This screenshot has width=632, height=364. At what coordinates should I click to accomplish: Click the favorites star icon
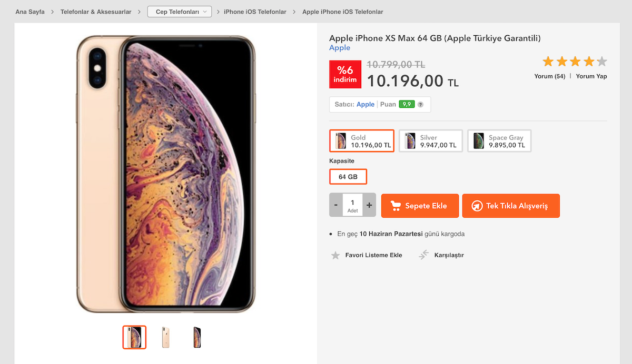335,256
